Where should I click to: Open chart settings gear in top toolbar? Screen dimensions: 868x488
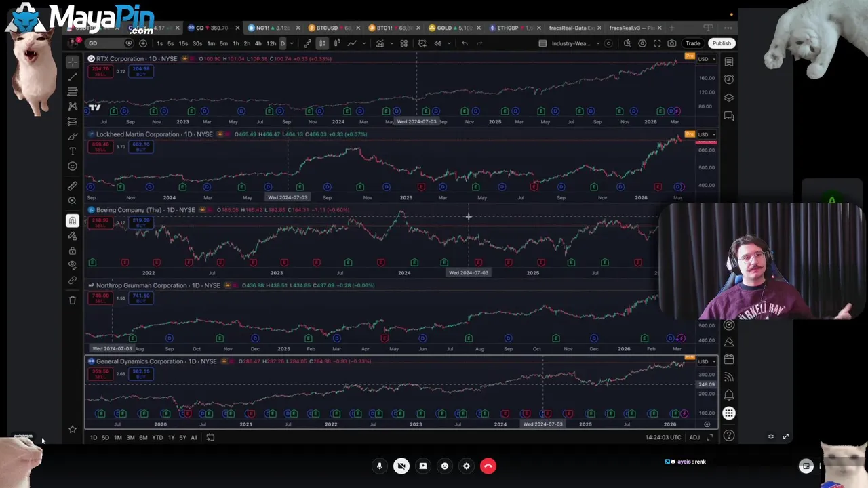pos(642,43)
